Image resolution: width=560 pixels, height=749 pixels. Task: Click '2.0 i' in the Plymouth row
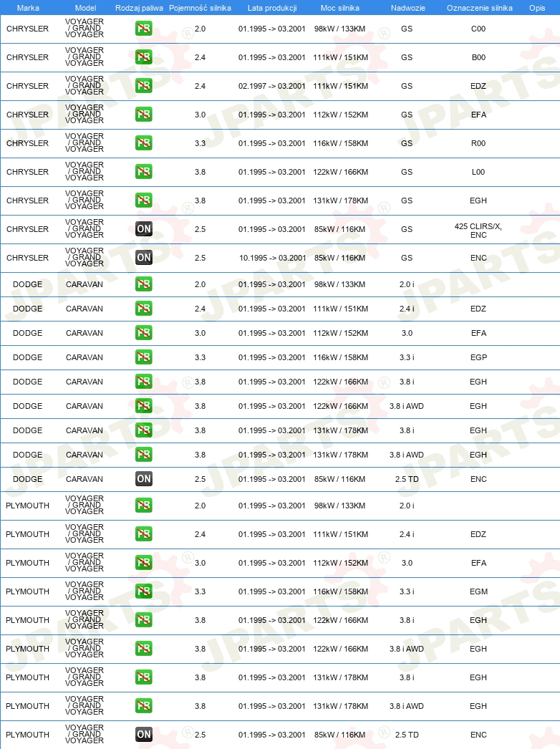coord(407,506)
